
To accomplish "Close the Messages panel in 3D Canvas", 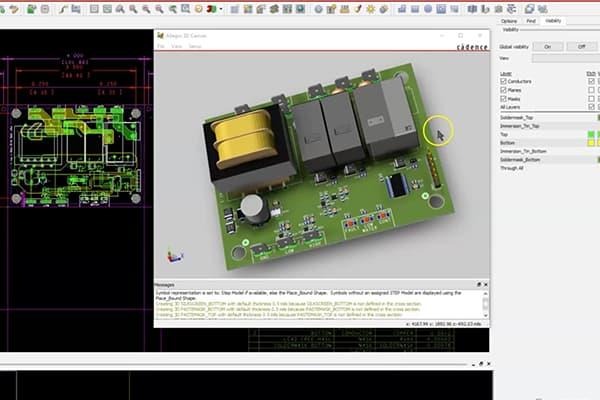I will (x=486, y=284).
